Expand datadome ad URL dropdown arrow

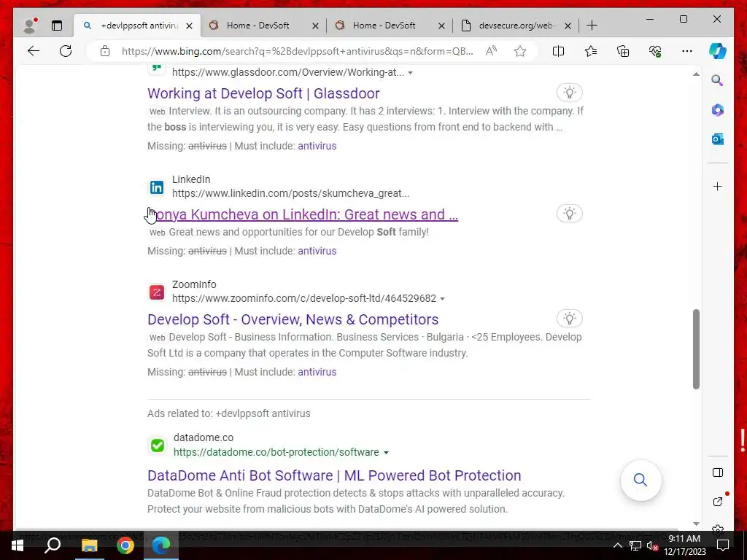click(x=386, y=452)
